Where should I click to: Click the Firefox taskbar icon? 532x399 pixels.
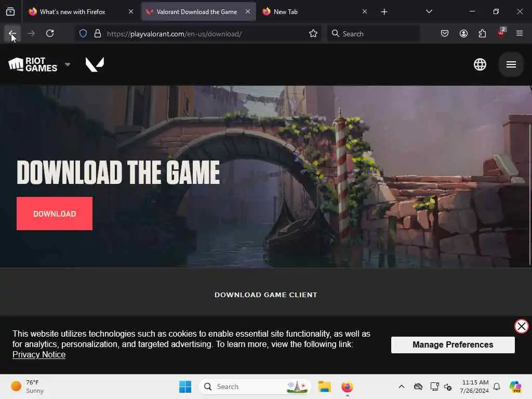pyautogui.click(x=347, y=387)
